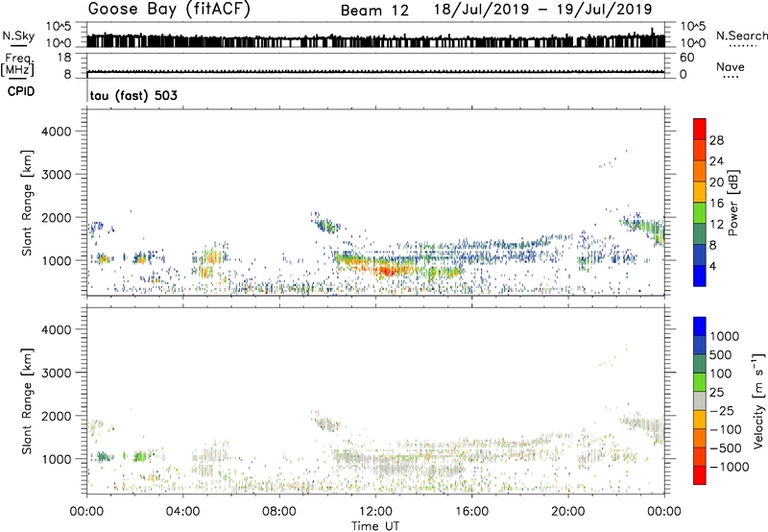Image resolution: width=768 pixels, height=532 pixels.
Task: Click the date range '18/Jul/2019 – 19/Jul/2019'
Action: point(542,10)
